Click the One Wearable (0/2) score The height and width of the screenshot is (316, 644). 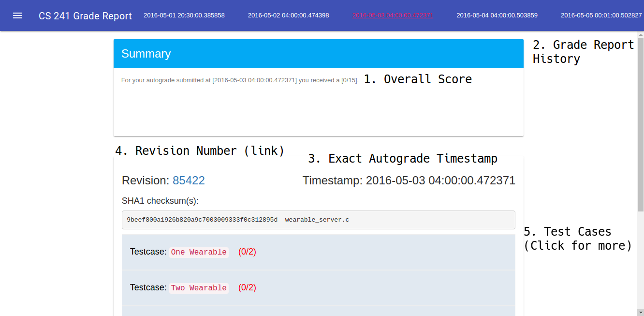[247, 252]
